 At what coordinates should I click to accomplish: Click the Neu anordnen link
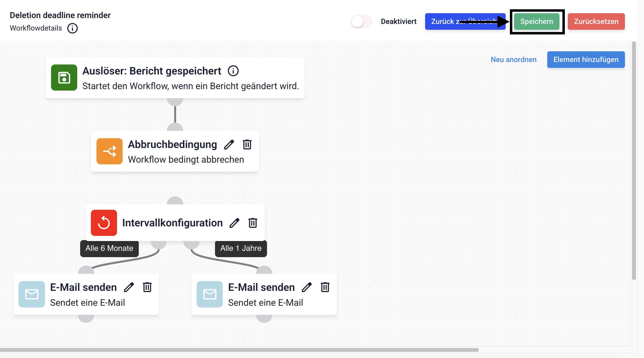[x=514, y=59]
